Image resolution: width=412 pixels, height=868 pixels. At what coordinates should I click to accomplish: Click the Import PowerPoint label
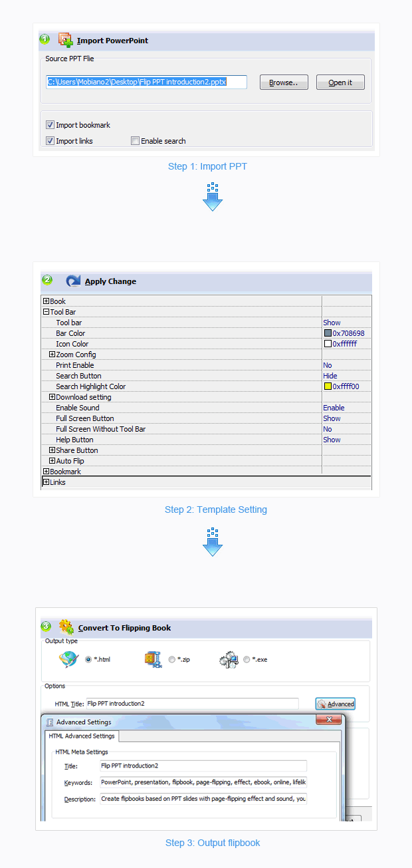click(112, 41)
